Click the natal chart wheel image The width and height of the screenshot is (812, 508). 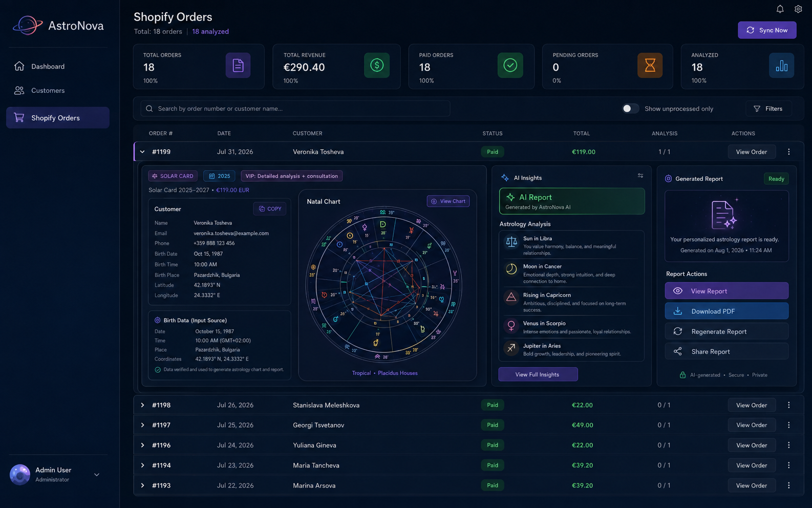click(384, 285)
